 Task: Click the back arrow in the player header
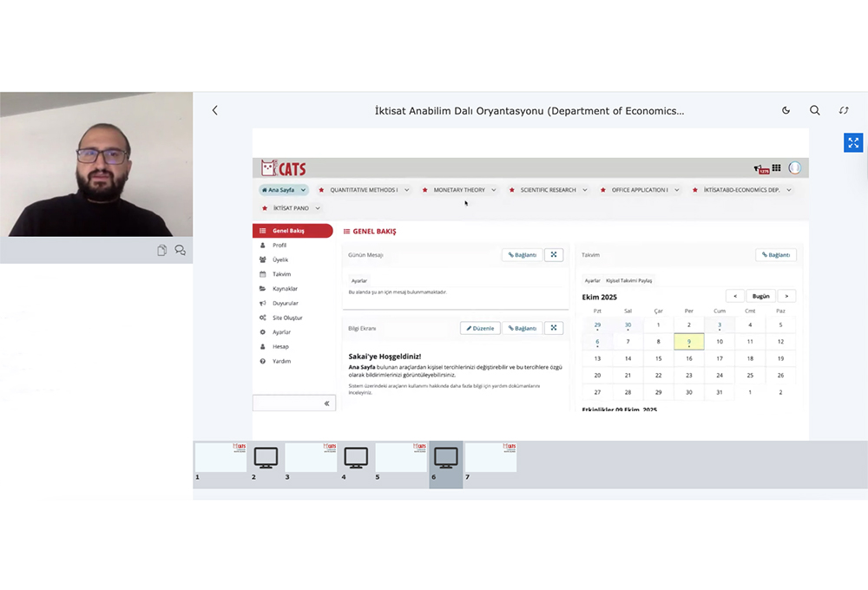(215, 110)
